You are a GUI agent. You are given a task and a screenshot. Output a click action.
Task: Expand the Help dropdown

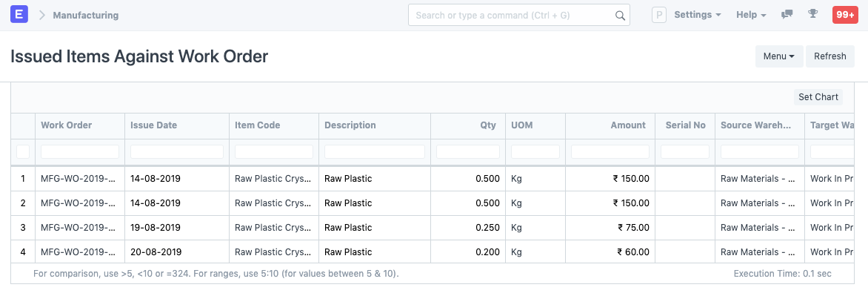coord(751,15)
